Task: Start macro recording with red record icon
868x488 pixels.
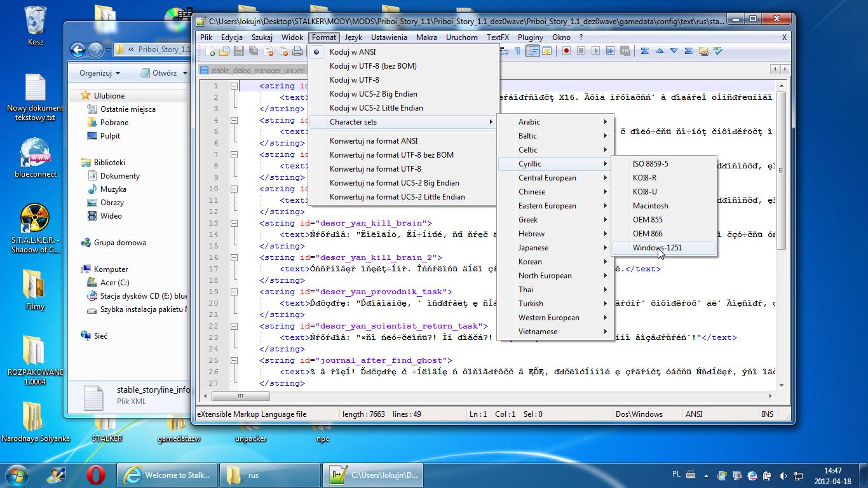Action: click(566, 51)
